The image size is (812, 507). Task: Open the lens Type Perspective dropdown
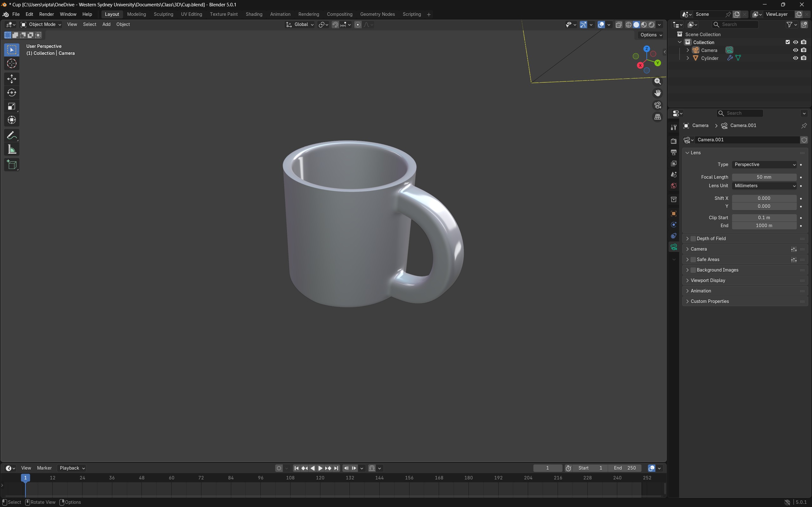[x=764, y=165]
